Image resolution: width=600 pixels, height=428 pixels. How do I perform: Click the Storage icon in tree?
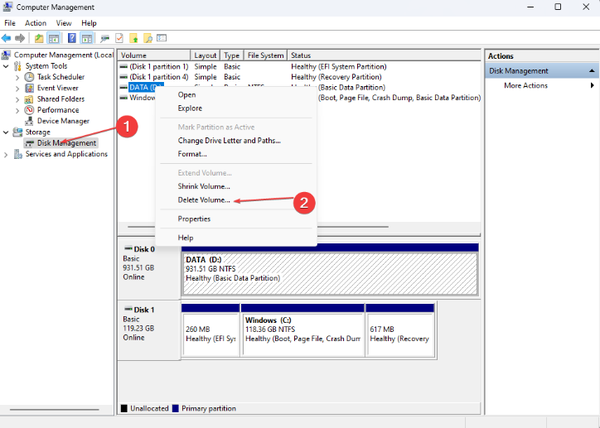(18, 132)
